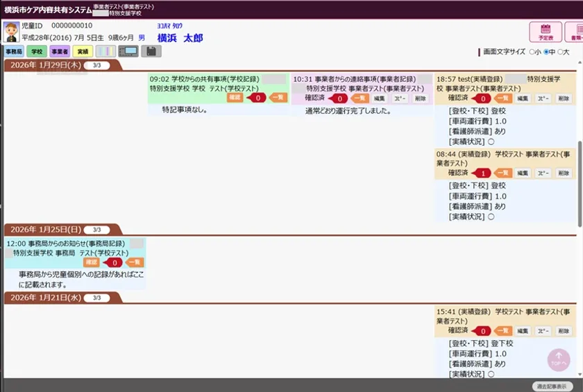Click the 3/3 pill beside 1月25日(日)

[x=96, y=230]
